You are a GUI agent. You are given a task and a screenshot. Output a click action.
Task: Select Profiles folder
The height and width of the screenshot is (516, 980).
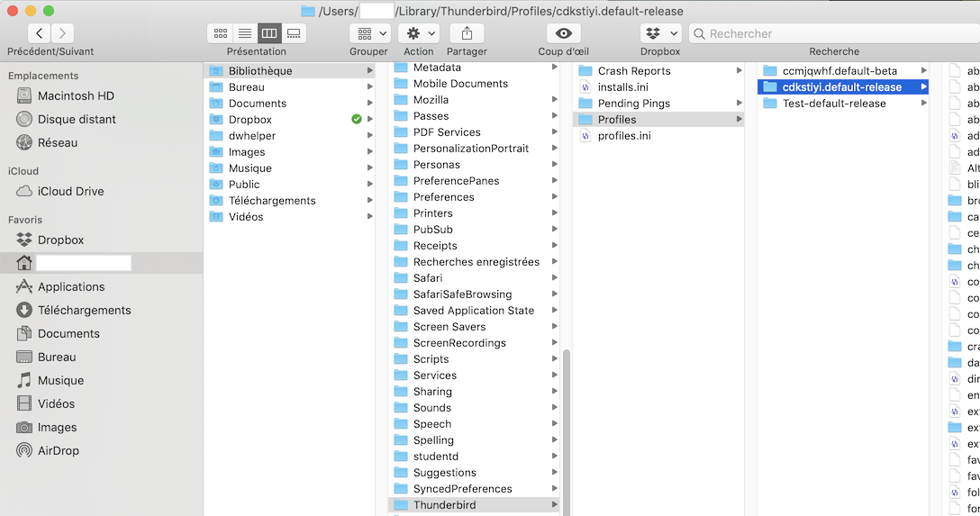(x=658, y=119)
